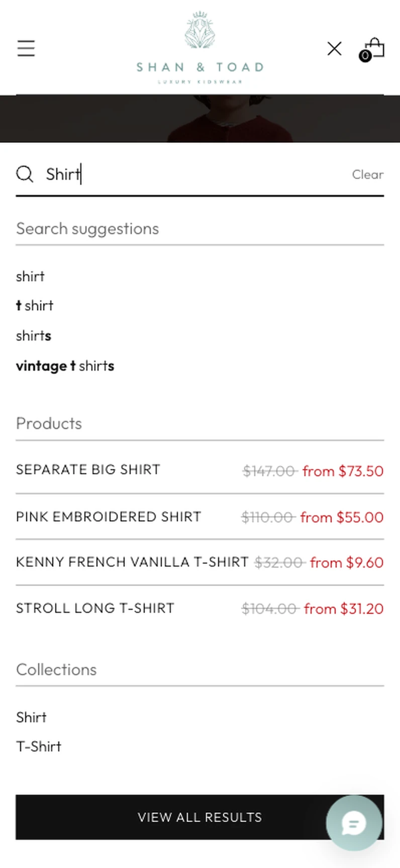This screenshot has width=400, height=868.
Task: Close the search overlay with X icon
Action: pos(334,49)
